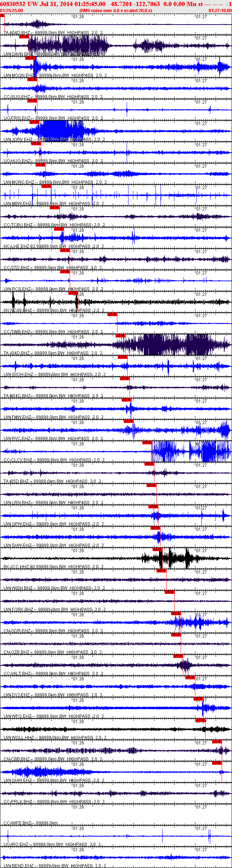Click the UW.RVC.EHZ station label
232x868 pixels.
click(x=17, y=439)
